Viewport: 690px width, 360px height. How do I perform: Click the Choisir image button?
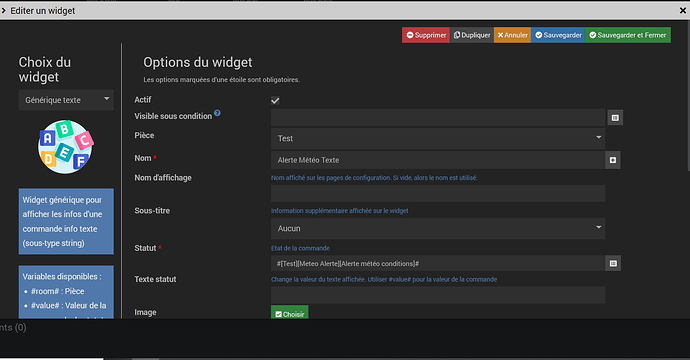point(290,313)
